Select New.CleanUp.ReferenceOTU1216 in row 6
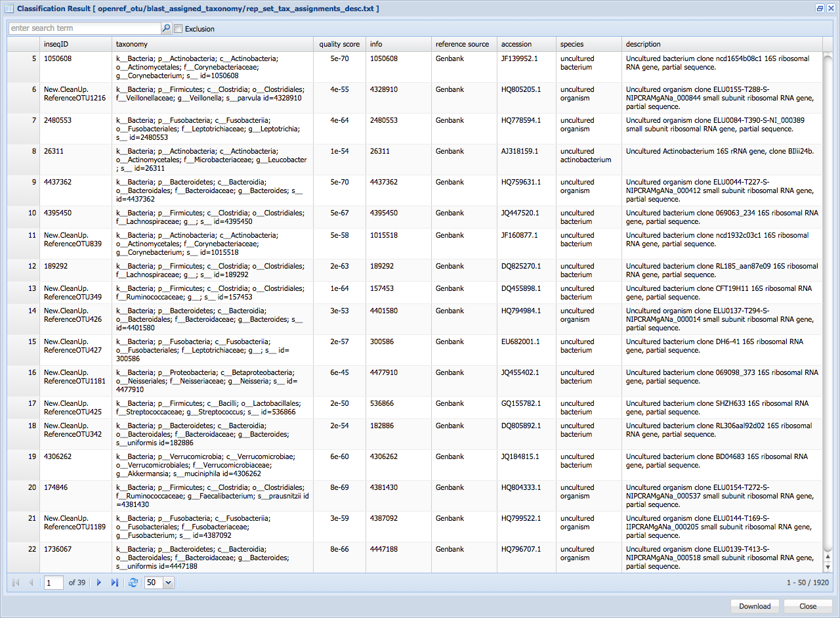The image size is (840, 618). coord(75,94)
